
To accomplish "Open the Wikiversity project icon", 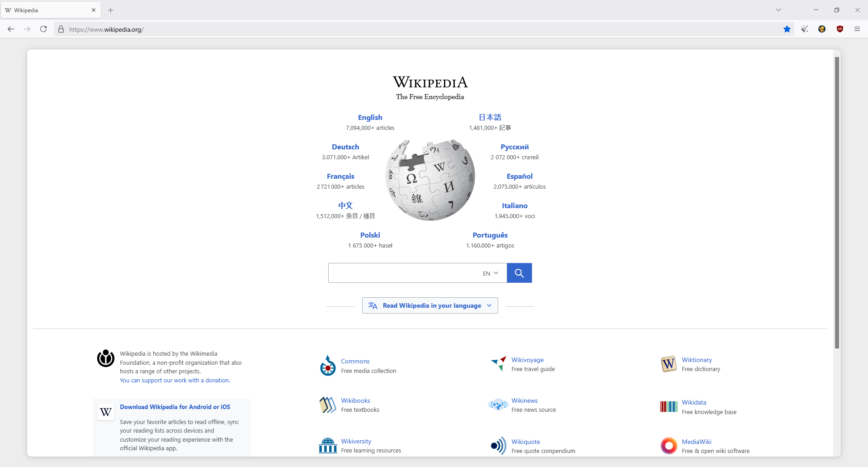I will (x=328, y=445).
